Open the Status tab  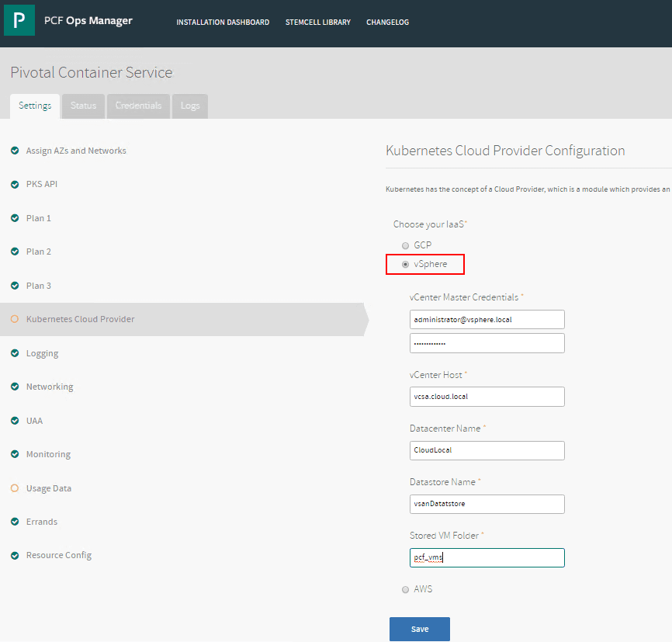point(83,106)
